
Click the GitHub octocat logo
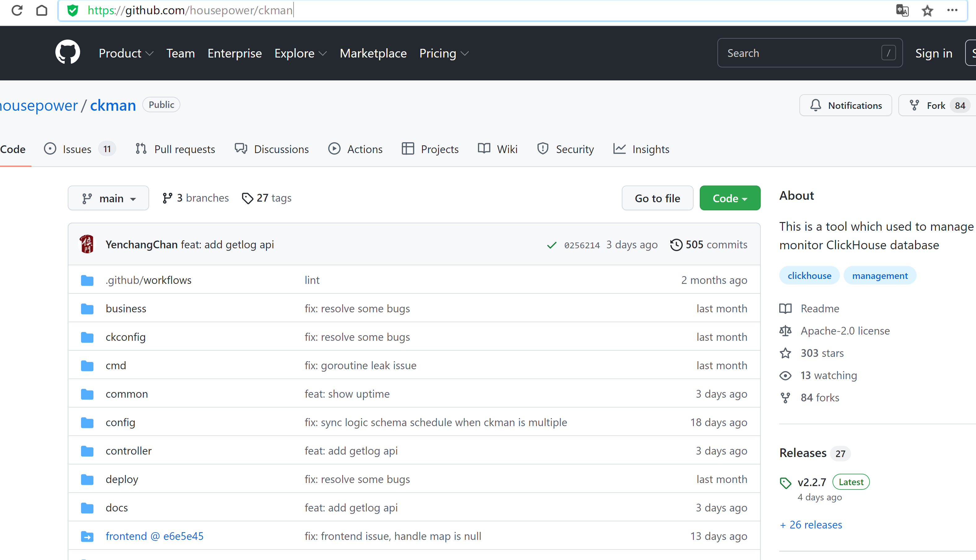(68, 52)
